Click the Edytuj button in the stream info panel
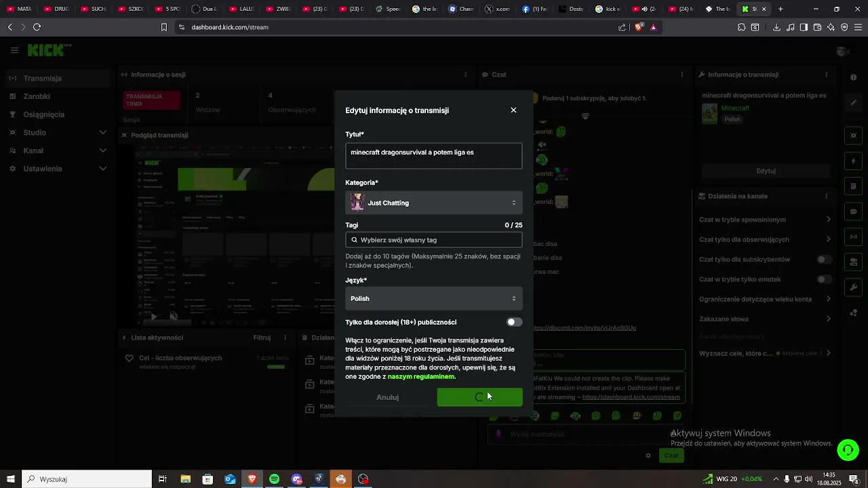 (x=766, y=171)
